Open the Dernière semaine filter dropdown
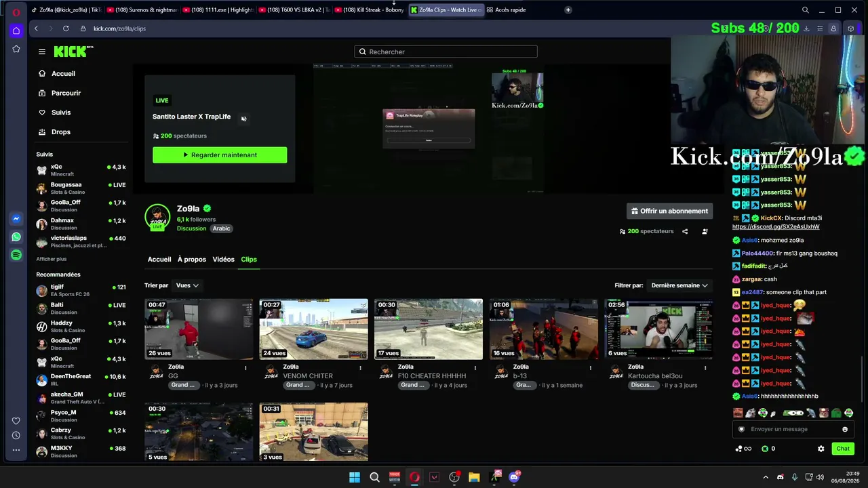 679,285
